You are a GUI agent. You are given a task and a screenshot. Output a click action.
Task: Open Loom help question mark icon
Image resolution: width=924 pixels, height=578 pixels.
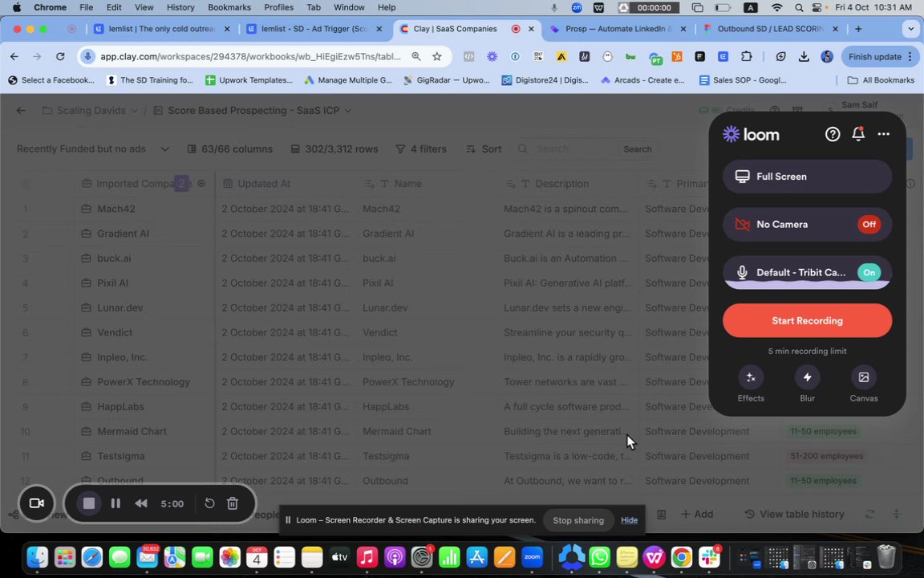click(x=832, y=135)
